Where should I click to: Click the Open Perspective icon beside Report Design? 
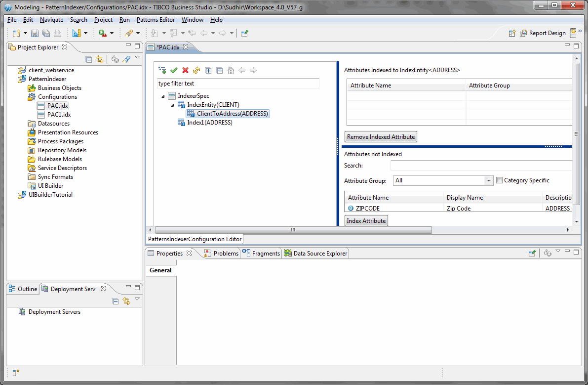coord(512,34)
